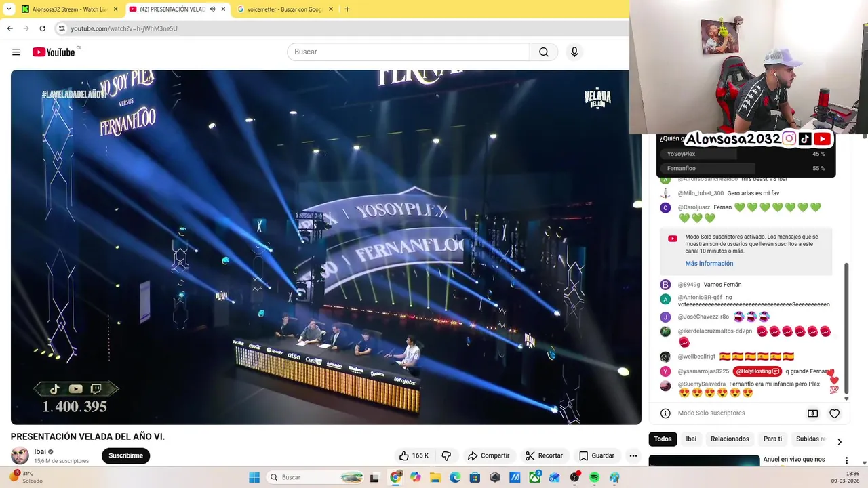Image resolution: width=868 pixels, height=488 pixels.
Task: Open File Explorer from the taskbar
Action: coord(435,478)
